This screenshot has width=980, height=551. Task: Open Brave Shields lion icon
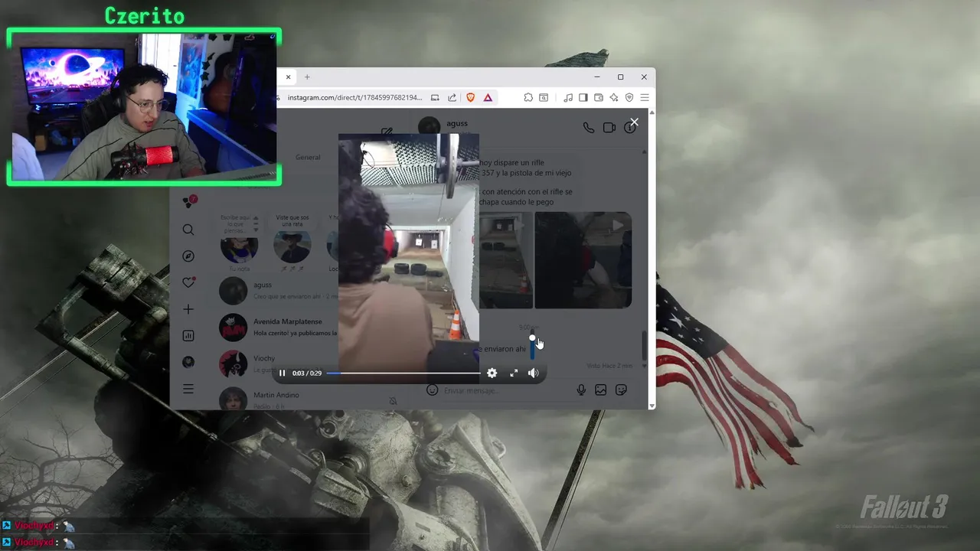[471, 97]
